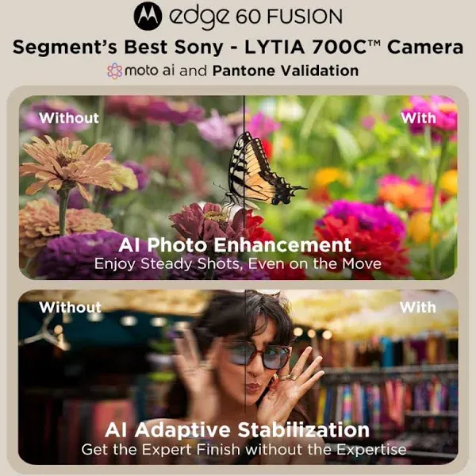Click the divider line in woman comparison
The height and width of the screenshot is (476, 476).
click(245, 351)
